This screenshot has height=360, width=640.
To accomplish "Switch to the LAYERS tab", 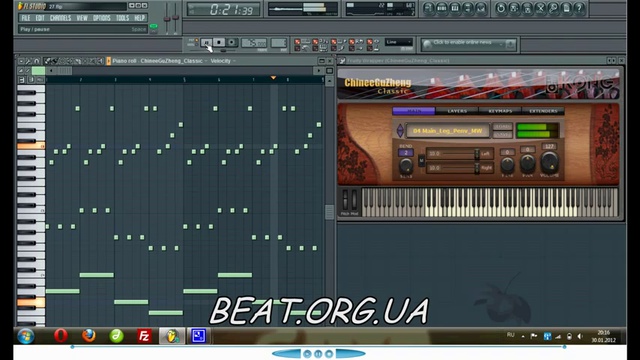I will [x=457, y=111].
